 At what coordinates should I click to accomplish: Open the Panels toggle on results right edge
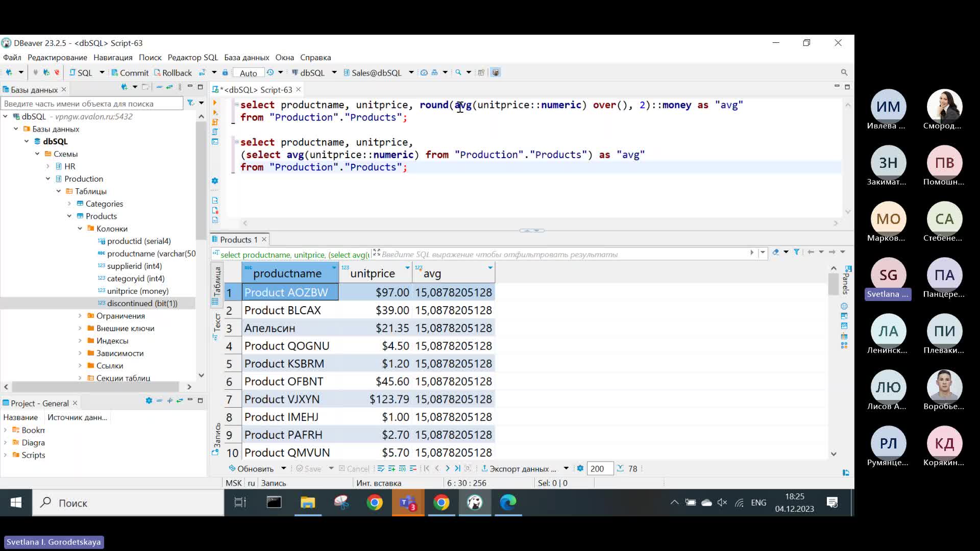[847, 281]
